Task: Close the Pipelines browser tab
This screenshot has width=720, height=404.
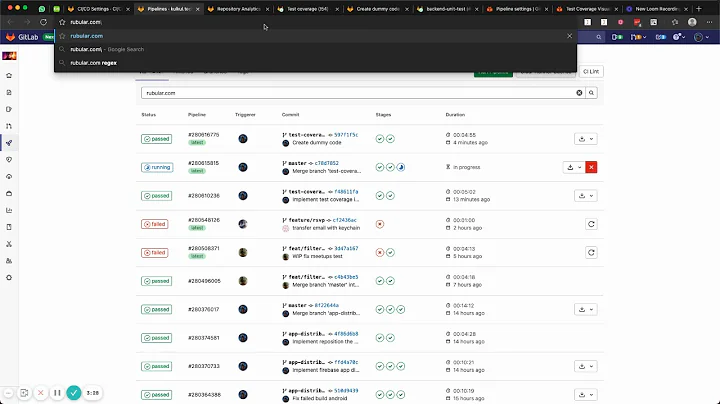Action: point(197,9)
